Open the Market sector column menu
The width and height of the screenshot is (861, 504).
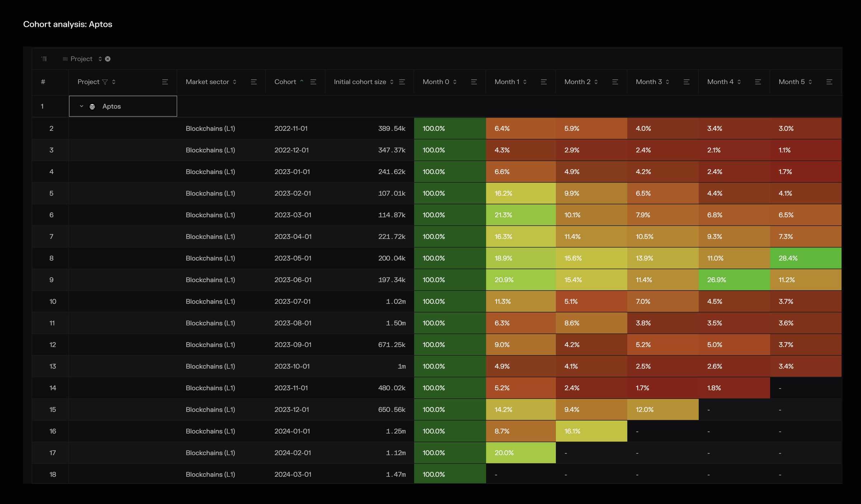(254, 82)
